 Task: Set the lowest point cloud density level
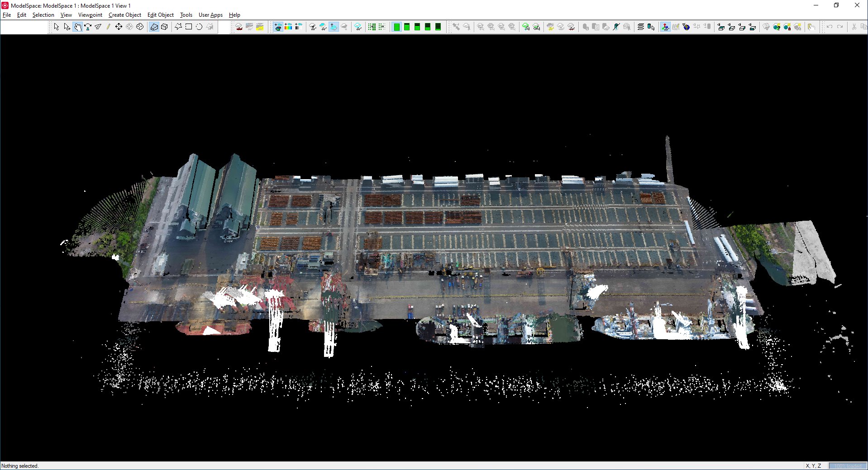click(438, 27)
